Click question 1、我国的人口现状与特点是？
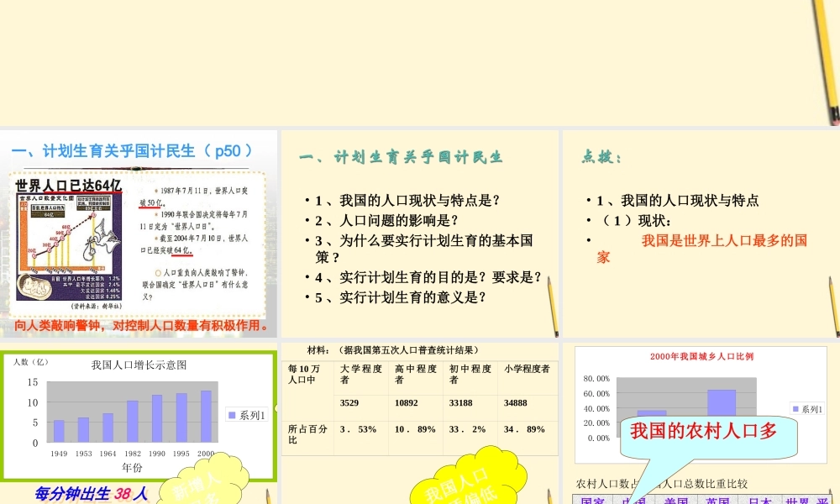Viewport: 840px width, 504px height. click(x=407, y=201)
